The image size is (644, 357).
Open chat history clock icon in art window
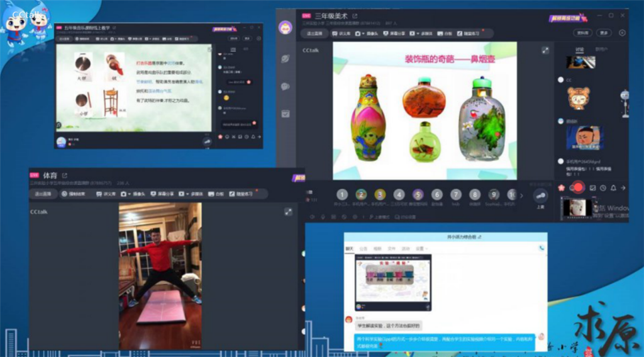click(x=602, y=188)
